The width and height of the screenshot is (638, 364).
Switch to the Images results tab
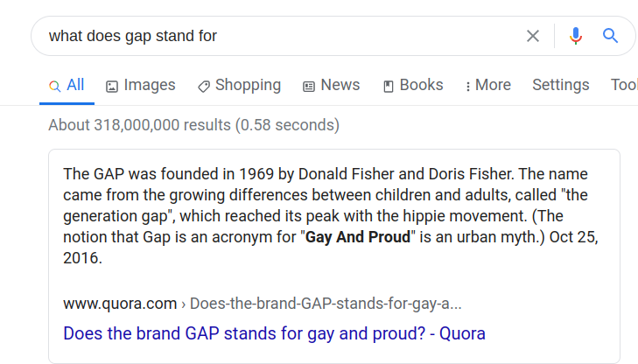(141, 85)
